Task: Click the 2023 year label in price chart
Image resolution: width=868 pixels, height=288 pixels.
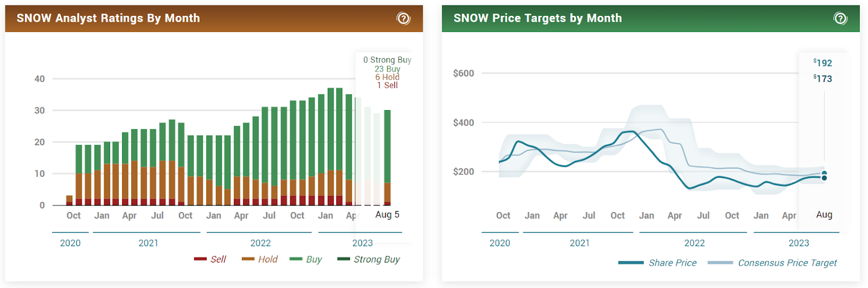Action: [x=799, y=243]
